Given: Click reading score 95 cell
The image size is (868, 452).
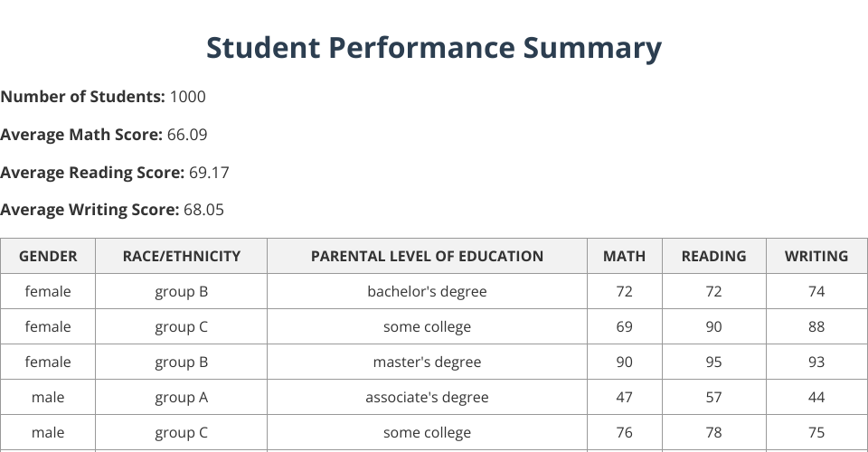Looking at the screenshot, I should 713,362.
